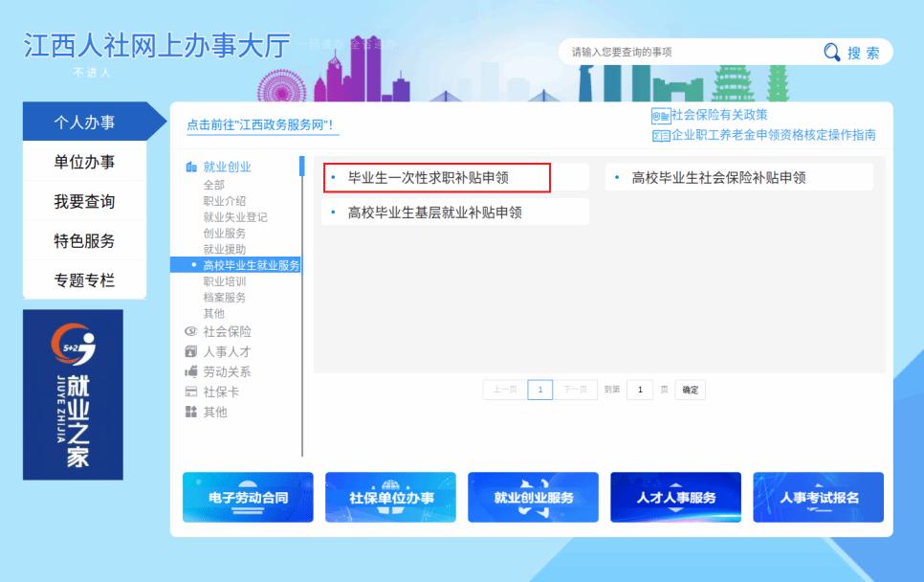
Task: Click the page number input field
Action: 640,390
